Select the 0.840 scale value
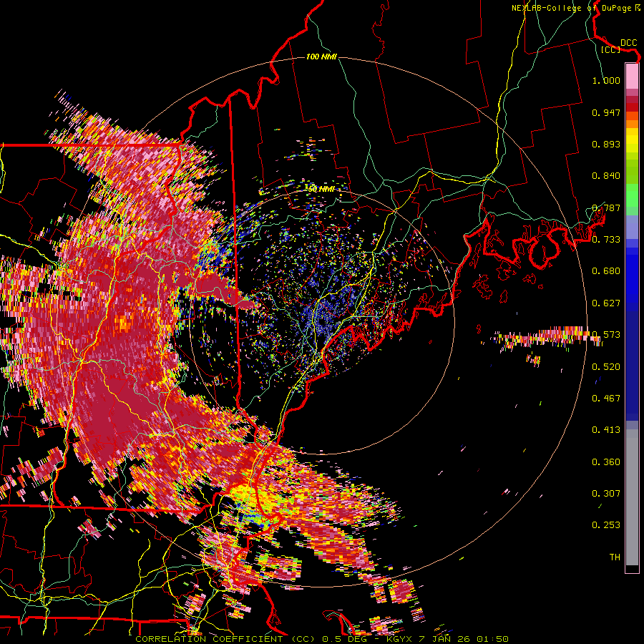The image size is (644, 644). point(606,176)
